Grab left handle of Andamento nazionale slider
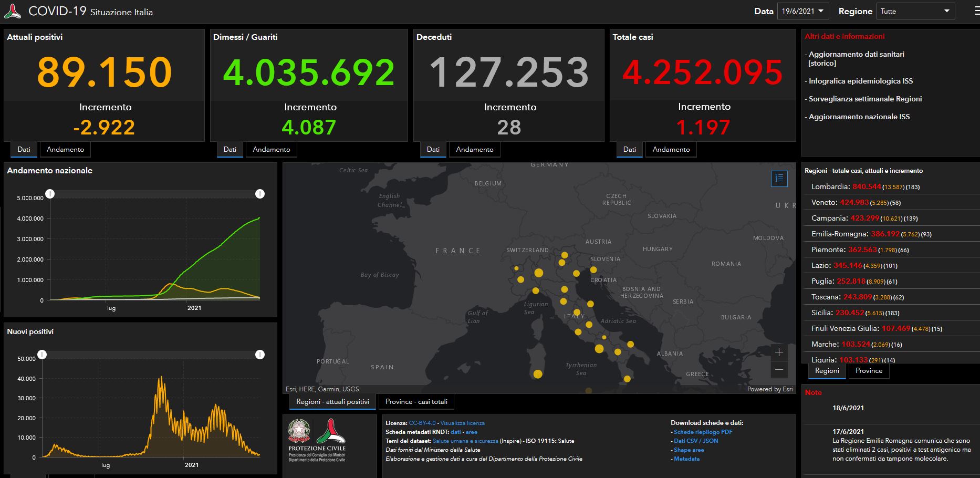The image size is (980, 478). click(x=50, y=194)
